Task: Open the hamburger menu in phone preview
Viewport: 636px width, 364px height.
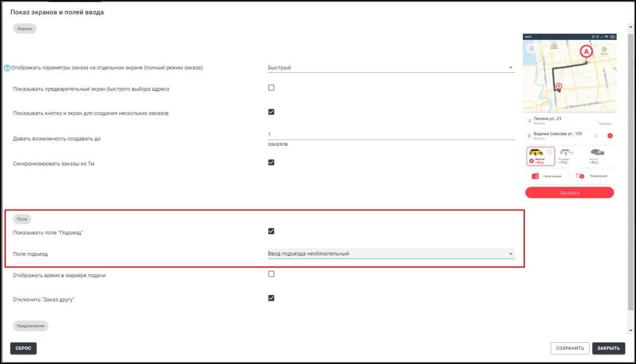Action: (x=531, y=48)
